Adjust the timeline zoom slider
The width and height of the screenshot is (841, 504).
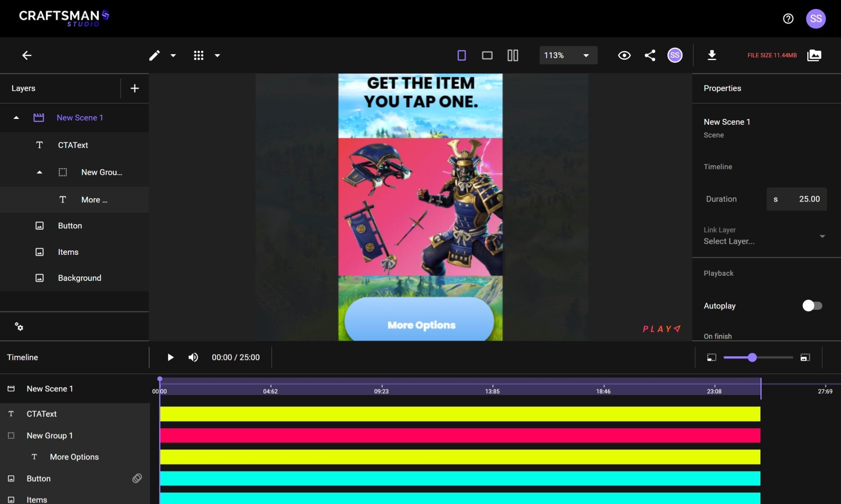[752, 357]
